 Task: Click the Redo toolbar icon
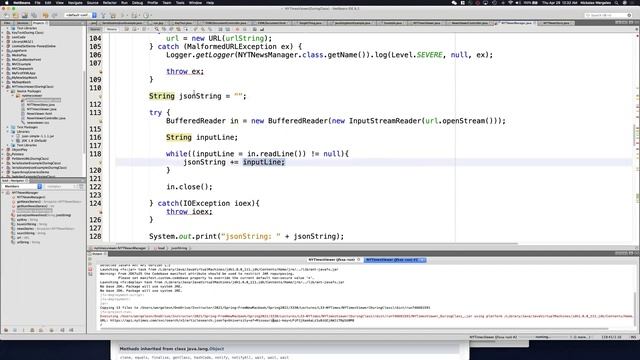click(x=54, y=15)
